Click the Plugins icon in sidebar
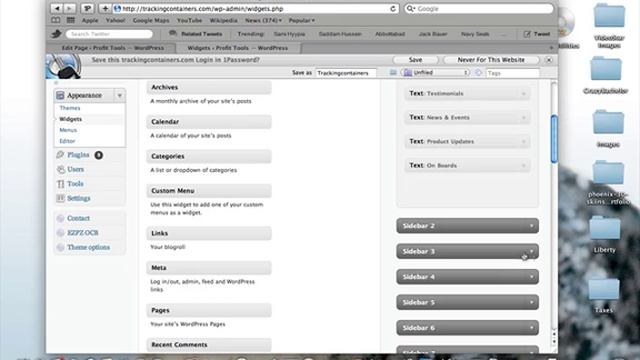 [60, 155]
